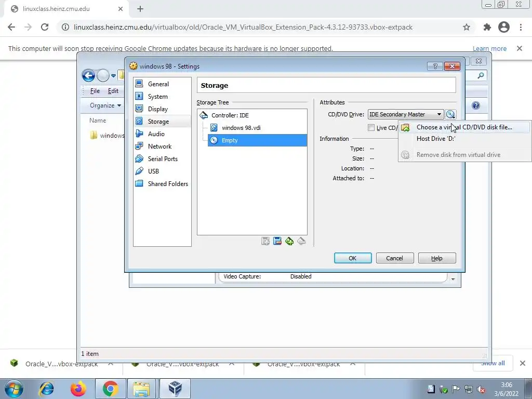Click the Action Center flag tray icon
The image size is (532, 399).
(456, 390)
